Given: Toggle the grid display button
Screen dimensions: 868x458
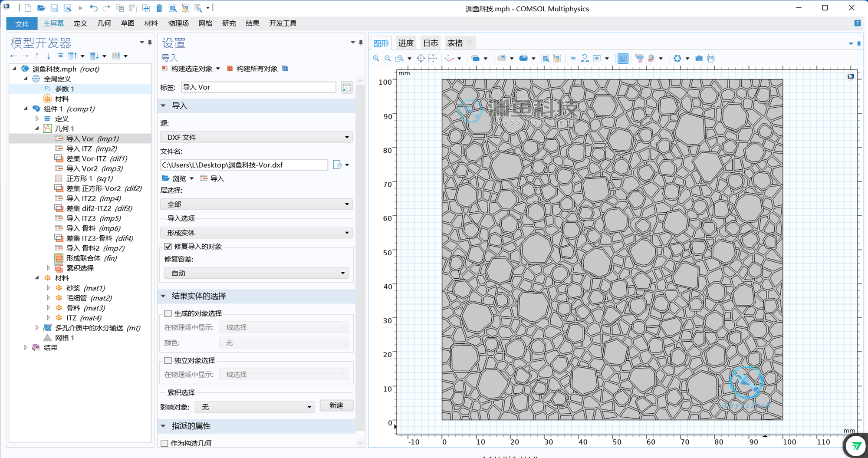Looking at the screenshot, I should click(623, 58).
